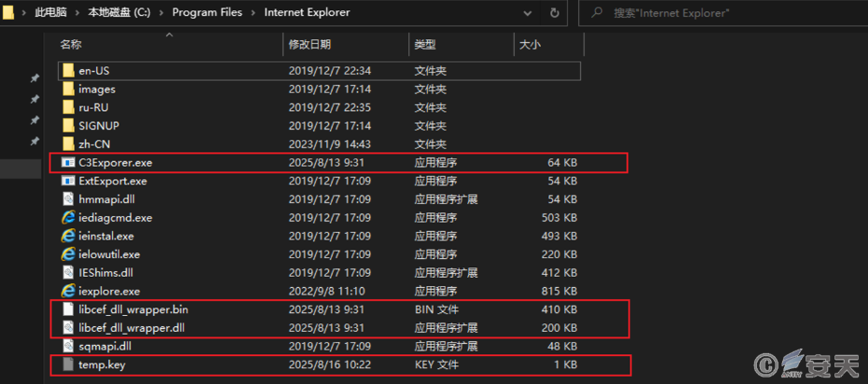Click date 2023/11/9 14:43

330,144
